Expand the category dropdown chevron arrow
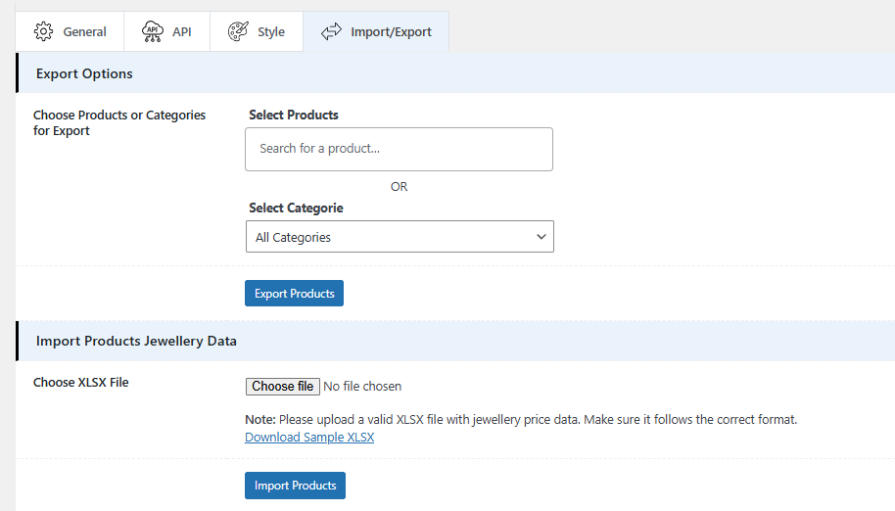This screenshot has width=895, height=511. pos(541,236)
